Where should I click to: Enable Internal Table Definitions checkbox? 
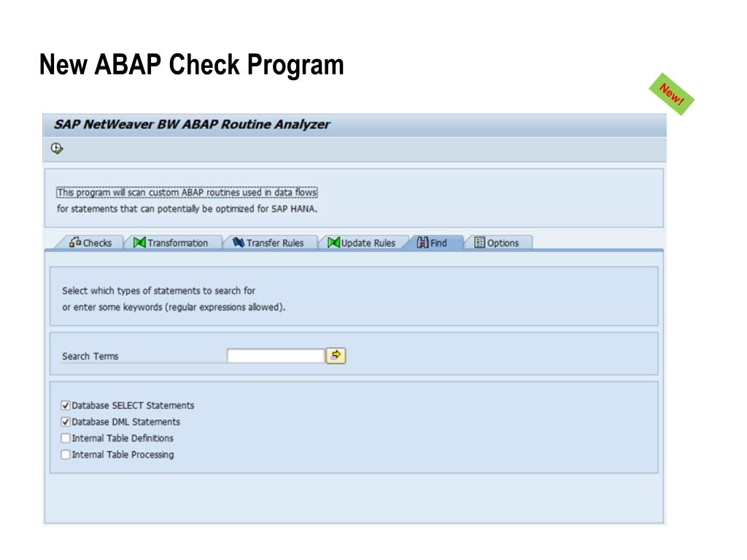pyautogui.click(x=66, y=438)
